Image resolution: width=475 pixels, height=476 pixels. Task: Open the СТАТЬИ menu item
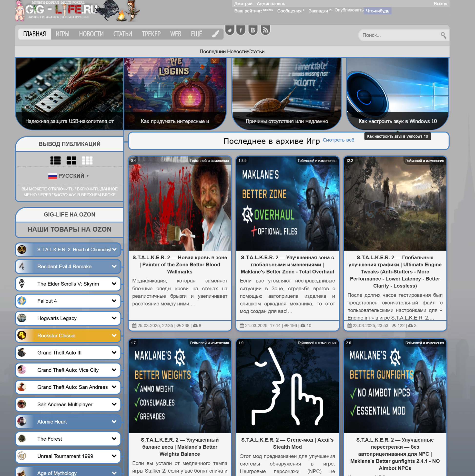pos(123,34)
